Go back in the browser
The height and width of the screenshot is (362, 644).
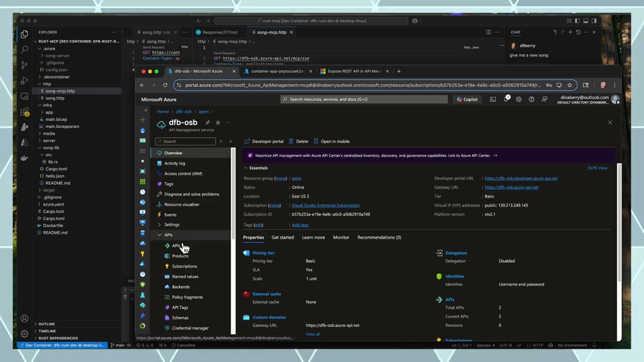pyautogui.click(x=142, y=85)
